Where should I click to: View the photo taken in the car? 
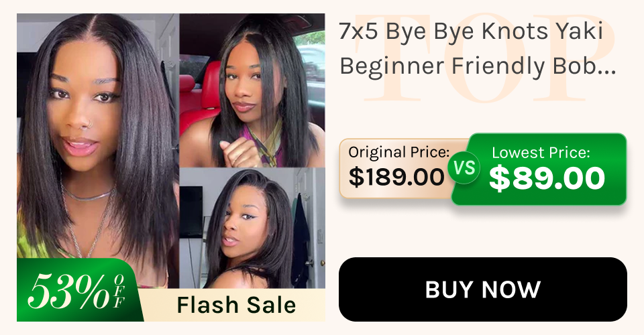pos(252,90)
